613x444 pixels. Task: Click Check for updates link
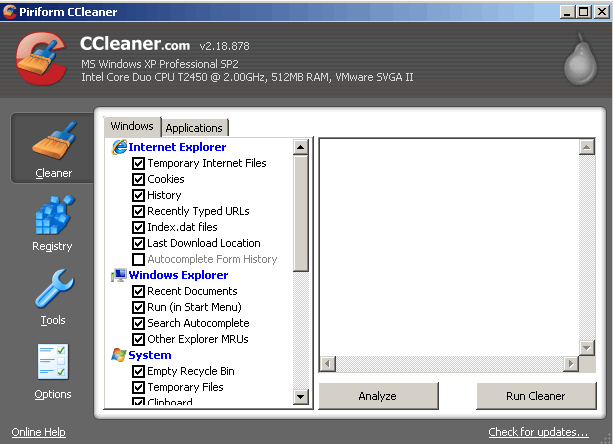point(538,432)
